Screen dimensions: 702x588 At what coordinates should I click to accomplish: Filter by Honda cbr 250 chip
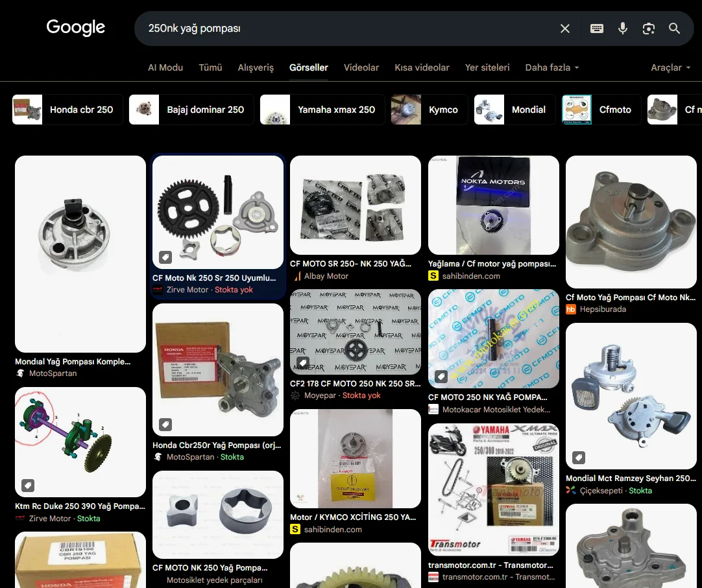[x=67, y=110]
